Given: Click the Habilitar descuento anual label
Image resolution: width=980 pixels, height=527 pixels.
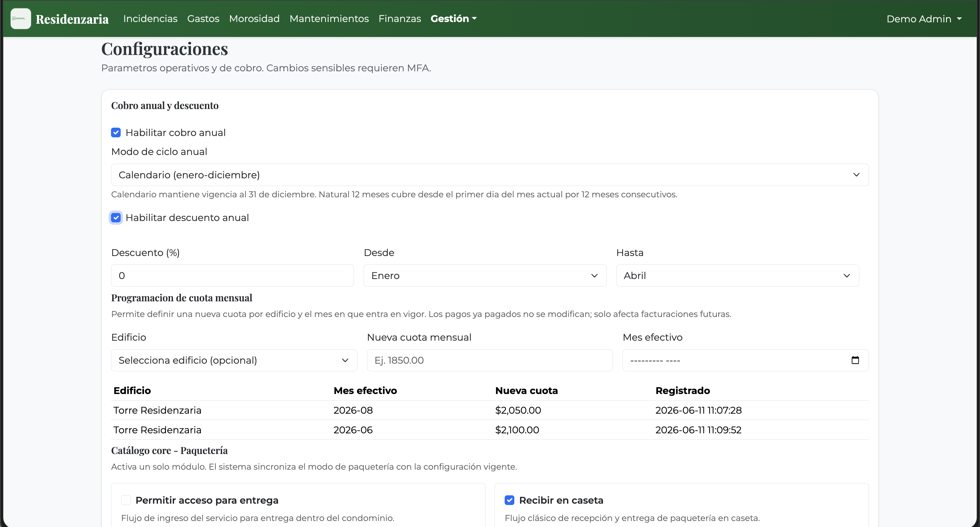Looking at the screenshot, I should tap(187, 218).
